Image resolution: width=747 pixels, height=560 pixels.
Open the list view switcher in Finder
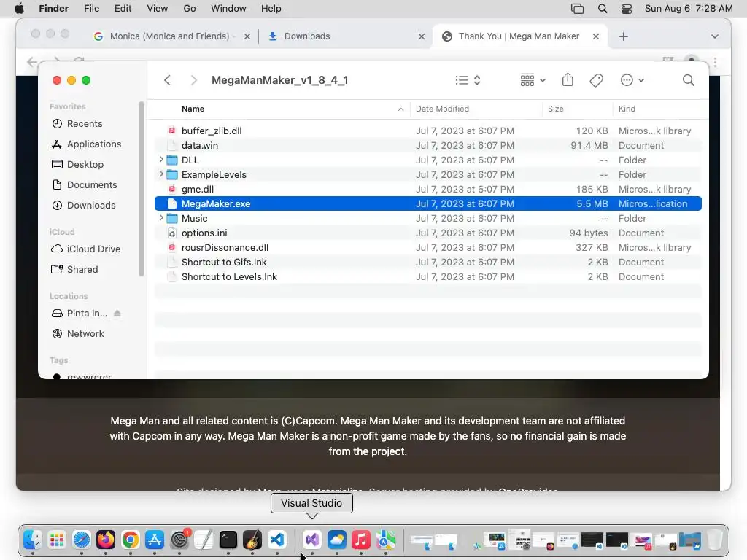click(468, 80)
